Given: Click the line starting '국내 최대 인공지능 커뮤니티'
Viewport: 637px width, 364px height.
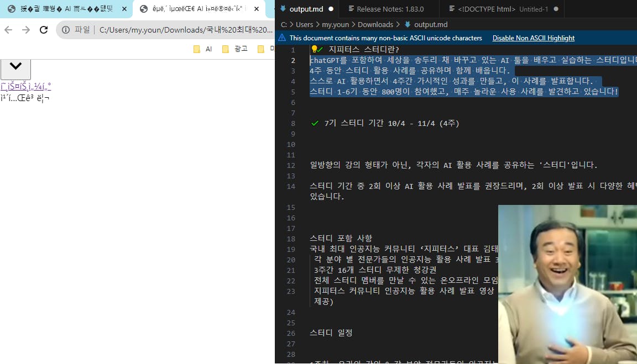Looking at the screenshot, I should (x=404, y=249).
